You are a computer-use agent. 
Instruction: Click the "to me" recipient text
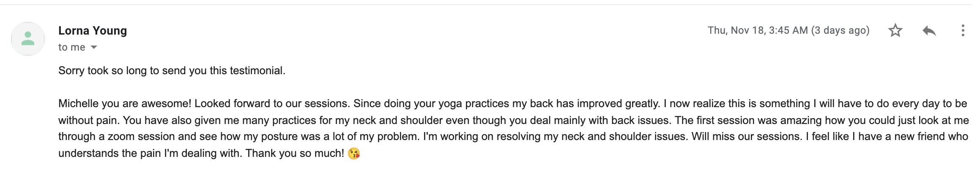coord(72,47)
